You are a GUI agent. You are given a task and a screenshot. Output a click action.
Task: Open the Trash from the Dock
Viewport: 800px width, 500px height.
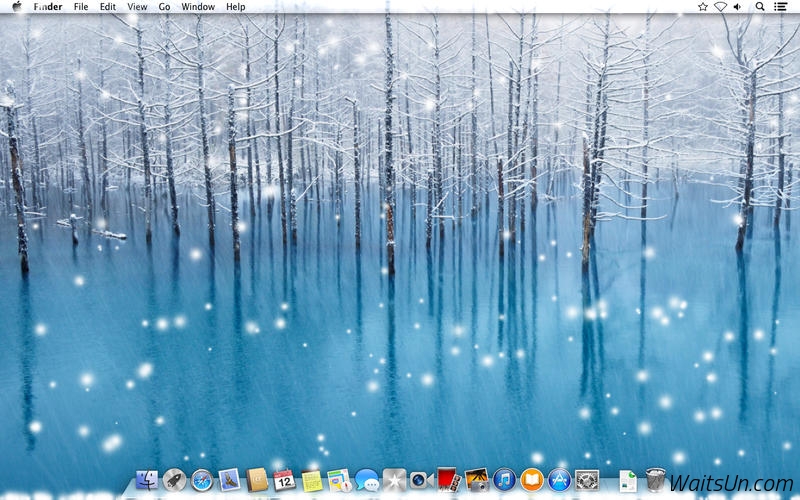656,480
